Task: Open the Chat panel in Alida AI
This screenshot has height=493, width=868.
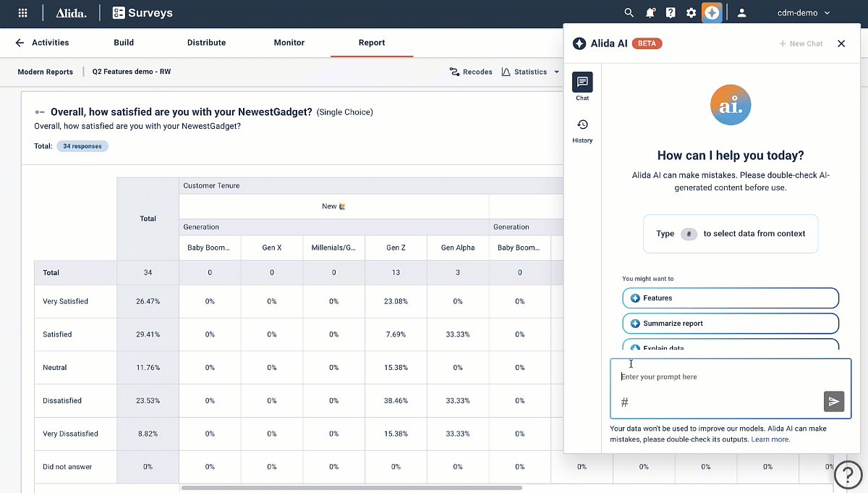Action: pos(582,86)
